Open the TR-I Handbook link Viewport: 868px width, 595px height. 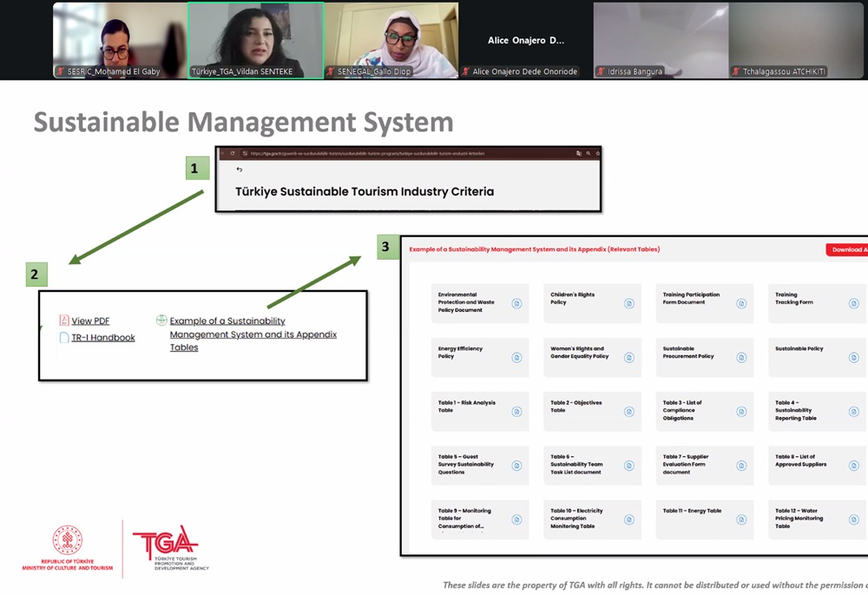102,337
